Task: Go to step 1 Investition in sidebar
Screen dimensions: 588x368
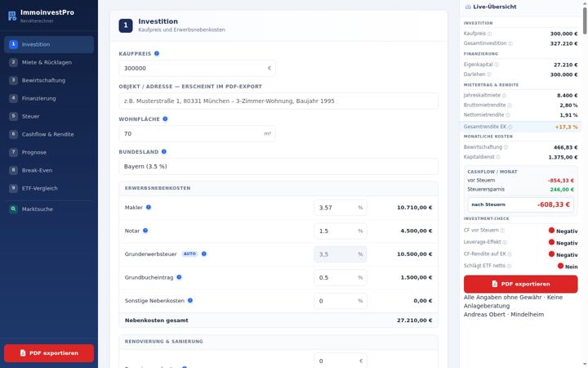Action: [49, 44]
